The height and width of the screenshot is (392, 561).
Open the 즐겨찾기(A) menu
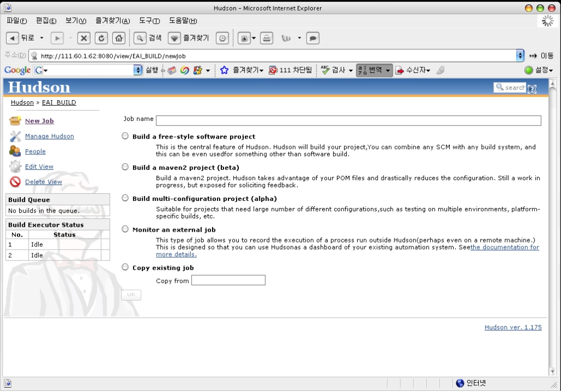coord(112,21)
